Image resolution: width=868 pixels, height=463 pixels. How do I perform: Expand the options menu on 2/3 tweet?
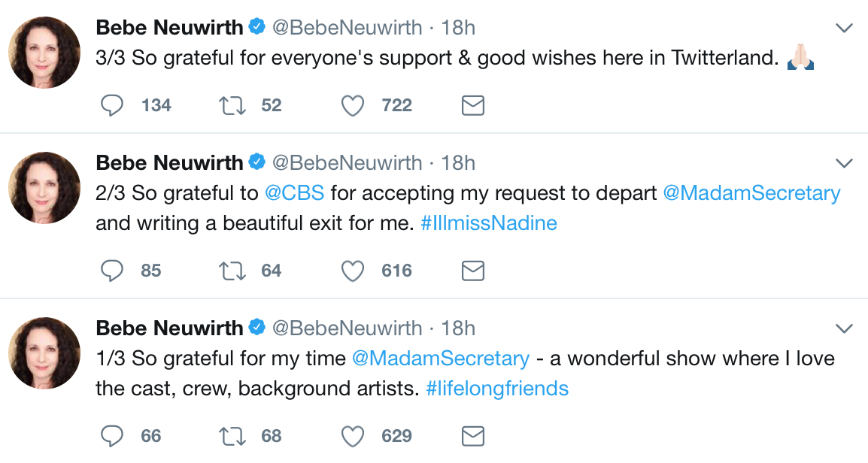click(x=844, y=163)
